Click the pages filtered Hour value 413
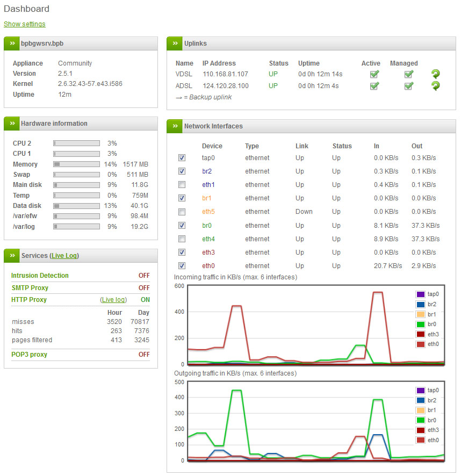 pyautogui.click(x=116, y=340)
